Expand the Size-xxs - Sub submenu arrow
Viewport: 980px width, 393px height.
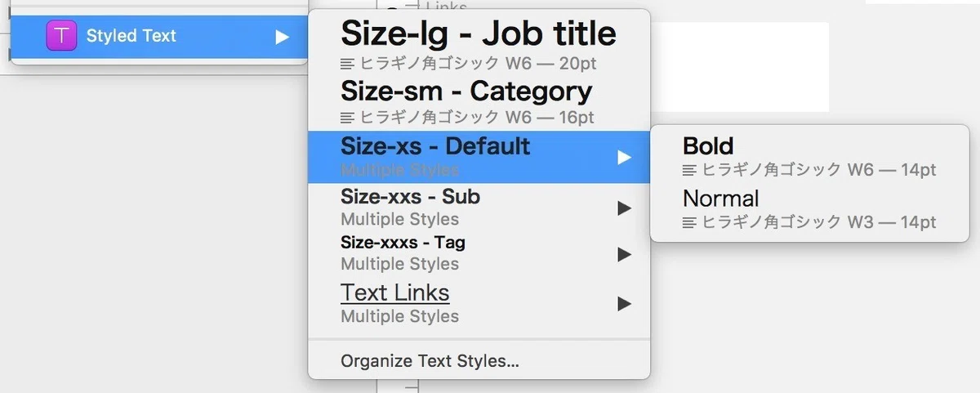pyautogui.click(x=624, y=208)
